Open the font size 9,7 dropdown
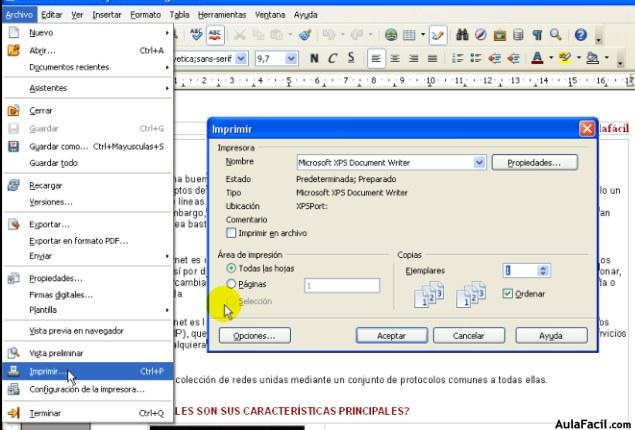 291,59
